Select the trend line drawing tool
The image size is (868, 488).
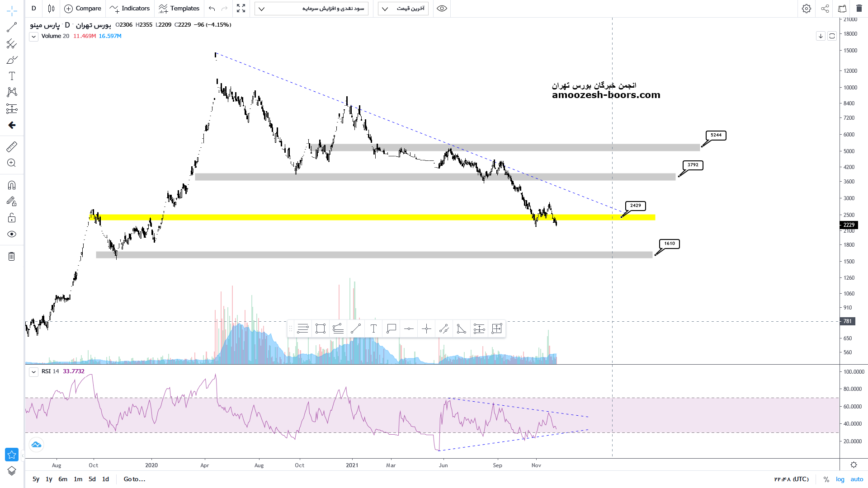[x=12, y=28]
